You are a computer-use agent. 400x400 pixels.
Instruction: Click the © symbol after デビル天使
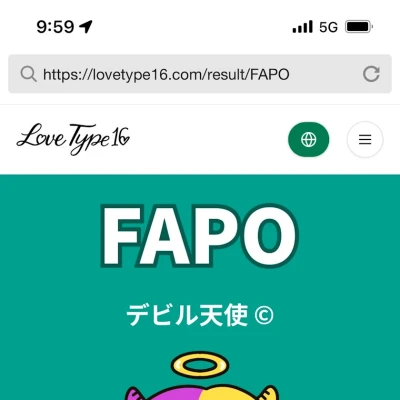coord(264,315)
